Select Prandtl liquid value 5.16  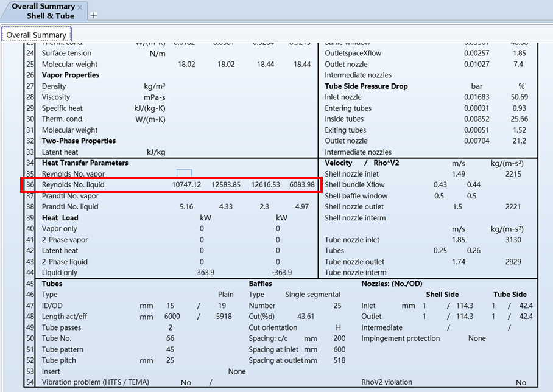click(x=186, y=207)
